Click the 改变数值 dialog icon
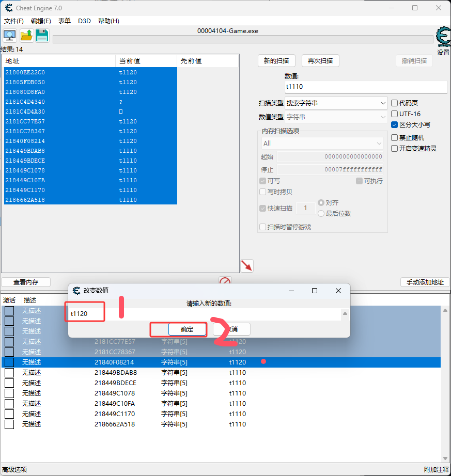This screenshot has height=476, width=451. [x=76, y=291]
